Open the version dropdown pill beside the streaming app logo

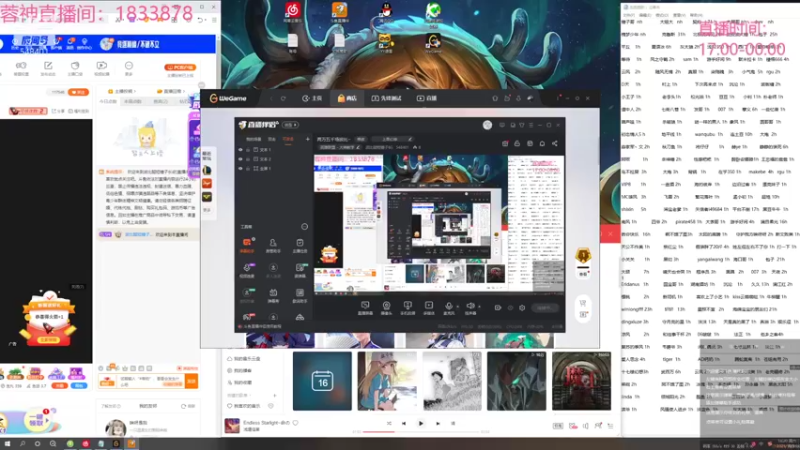(x=291, y=125)
